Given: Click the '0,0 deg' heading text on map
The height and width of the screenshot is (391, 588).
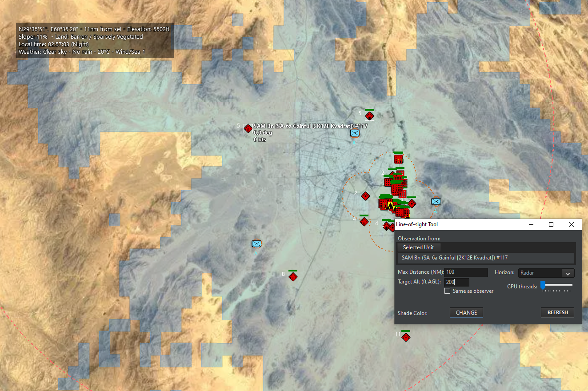Looking at the screenshot, I should click(263, 133).
